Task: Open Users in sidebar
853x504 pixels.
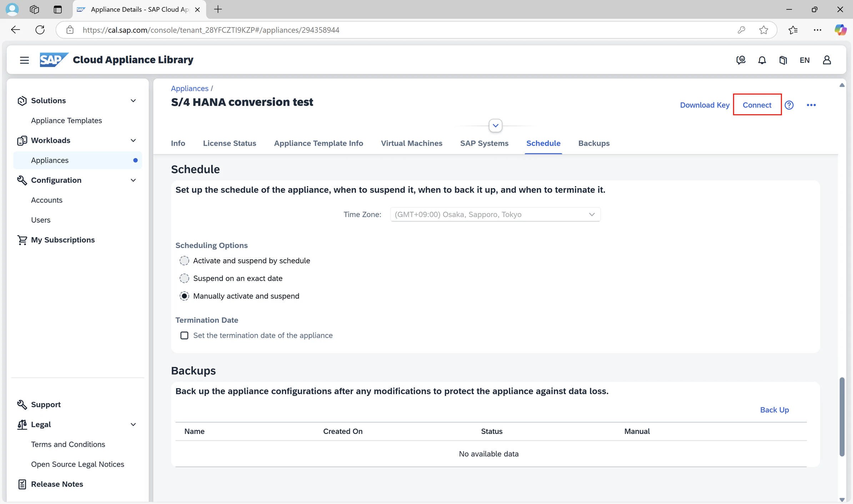Action: pos(41,220)
